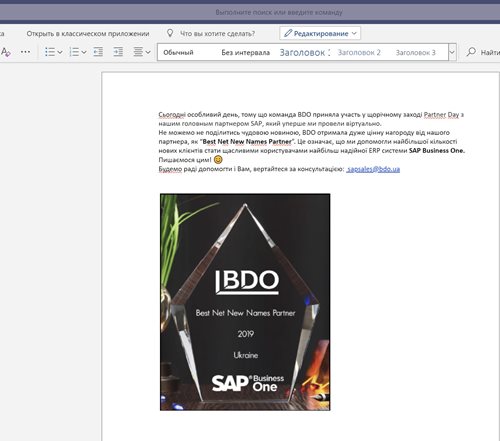Expand numbered list style dropdown
This screenshot has height=441, width=500.
[84, 52]
